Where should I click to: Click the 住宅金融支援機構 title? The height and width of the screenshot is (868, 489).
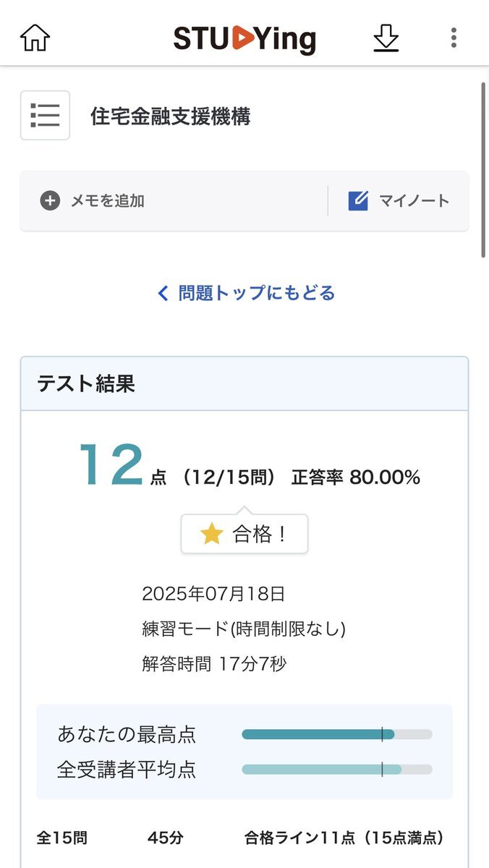pos(171,116)
